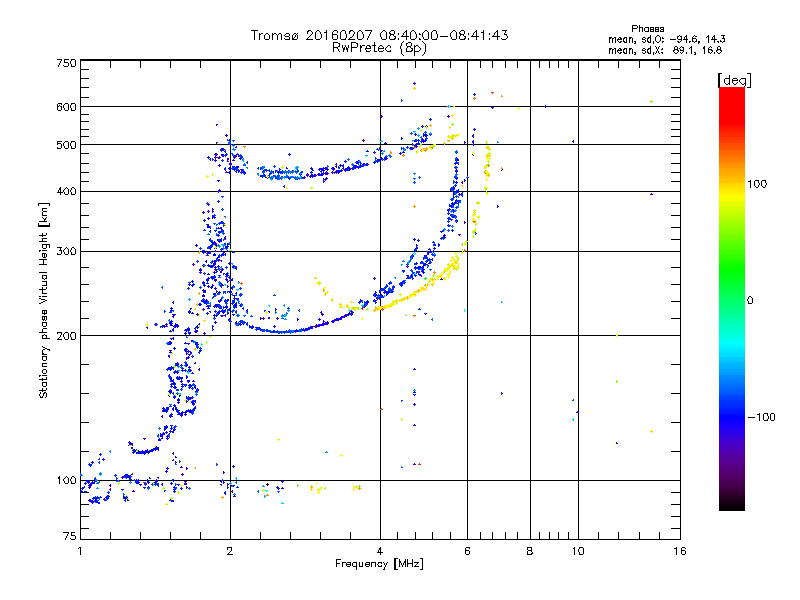Click y-axis tick label '750'
The width and height of the screenshot is (800, 600).
pyautogui.click(x=67, y=63)
